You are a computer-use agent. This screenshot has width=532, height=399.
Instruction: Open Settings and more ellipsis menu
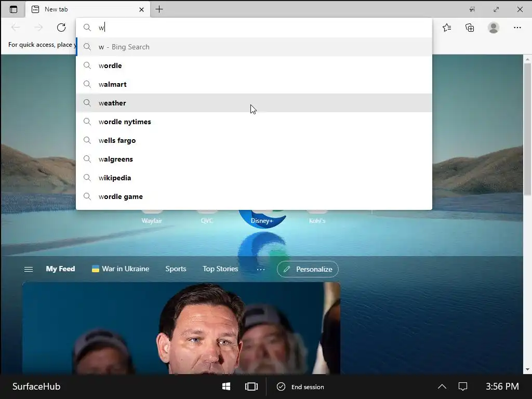click(517, 28)
